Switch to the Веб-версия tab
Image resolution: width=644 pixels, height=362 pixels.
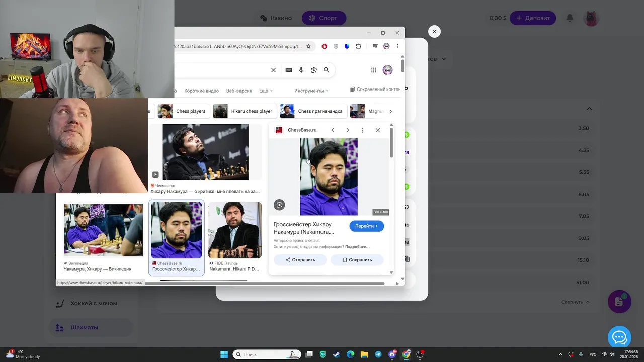click(239, 91)
